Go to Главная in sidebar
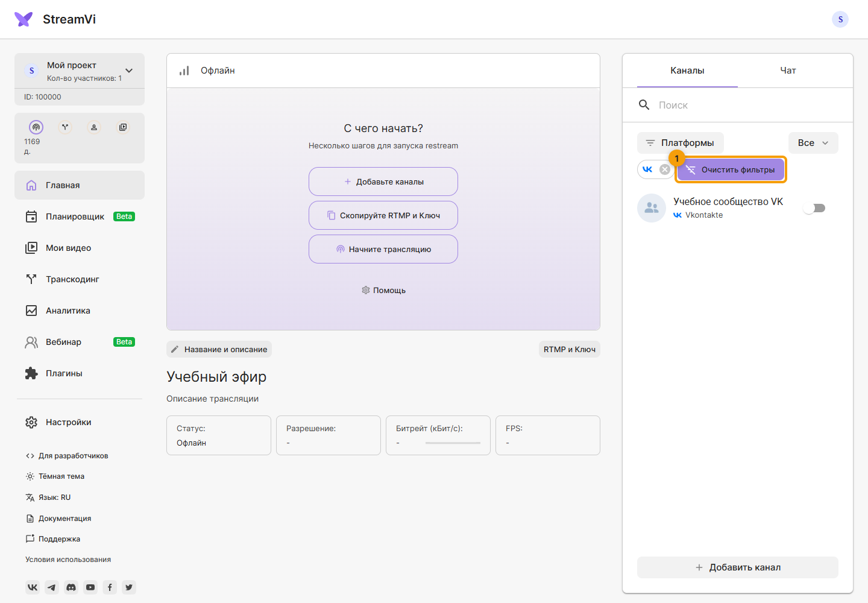 tap(80, 185)
